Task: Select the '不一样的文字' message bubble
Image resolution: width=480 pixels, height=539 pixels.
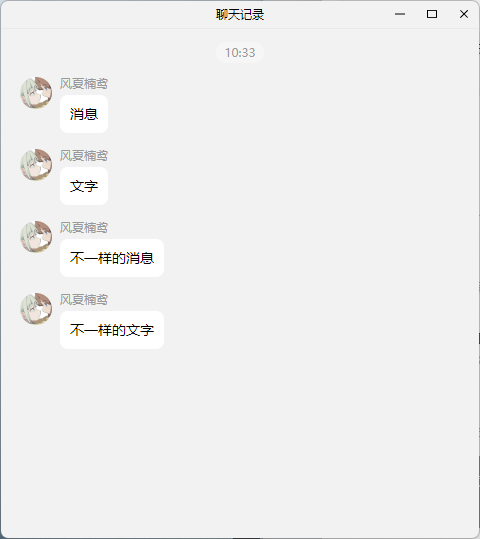Action: (x=112, y=330)
